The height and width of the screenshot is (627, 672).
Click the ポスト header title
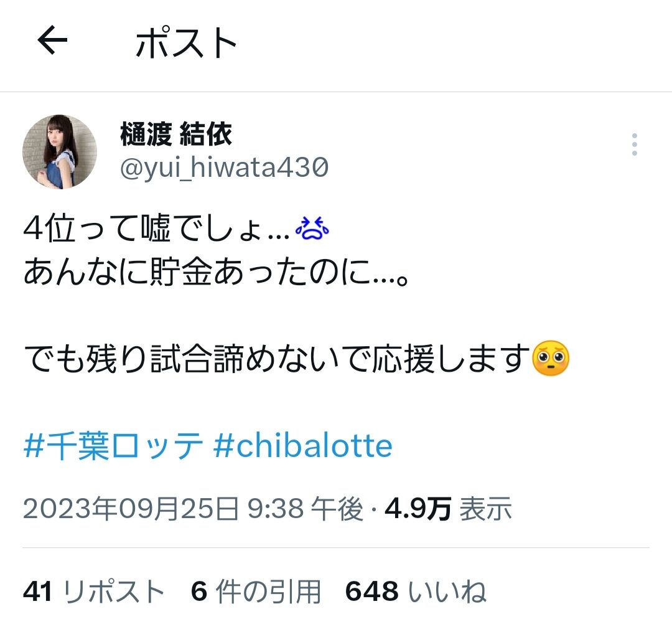[186, 42]
